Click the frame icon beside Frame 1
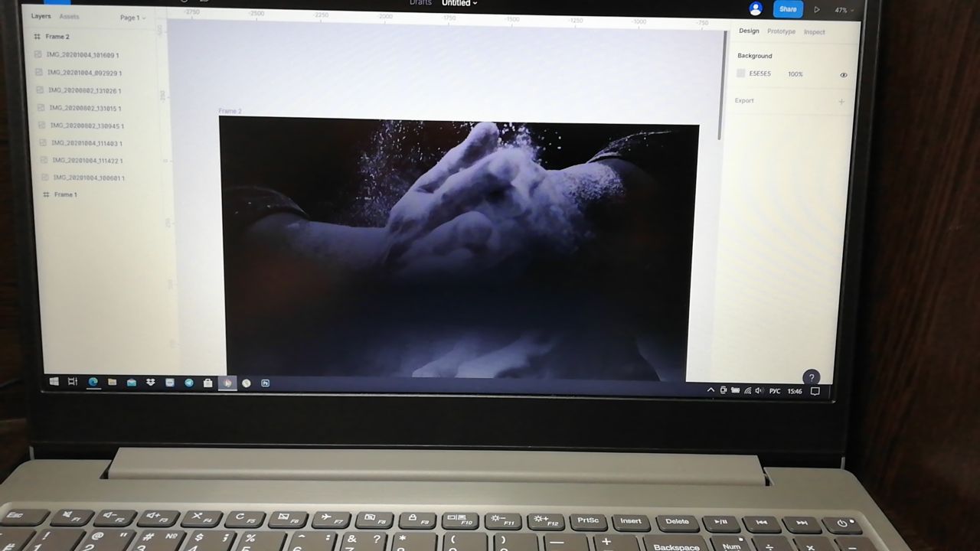The width and height of the screenshot is (980, 551). (x=46, y=194)
